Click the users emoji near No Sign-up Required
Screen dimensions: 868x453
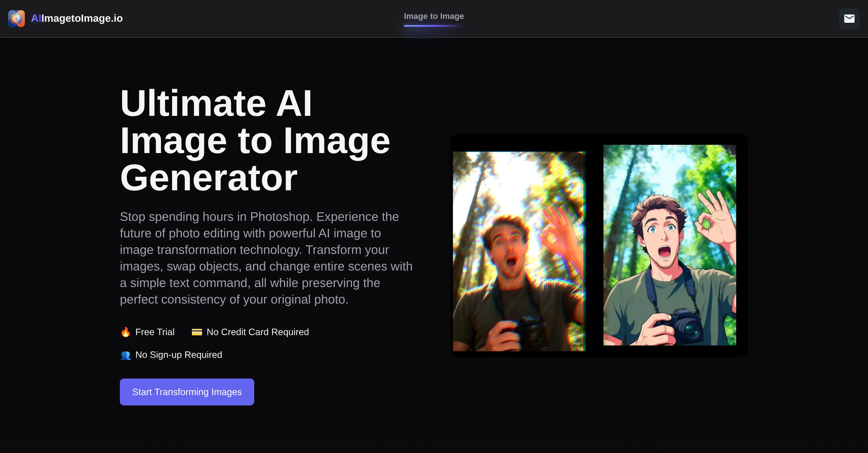click(x=126, y=355)
